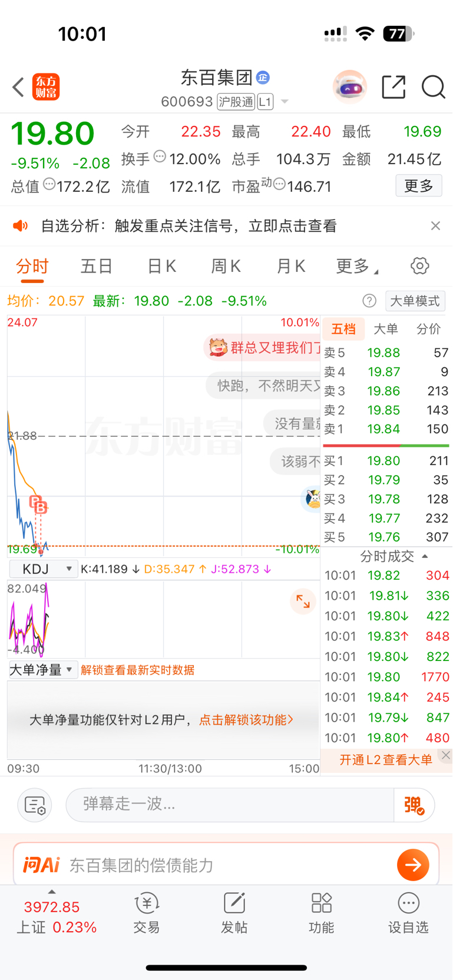
Task: Tap the 弹幕走一波 input field
Action: point(230,805)
